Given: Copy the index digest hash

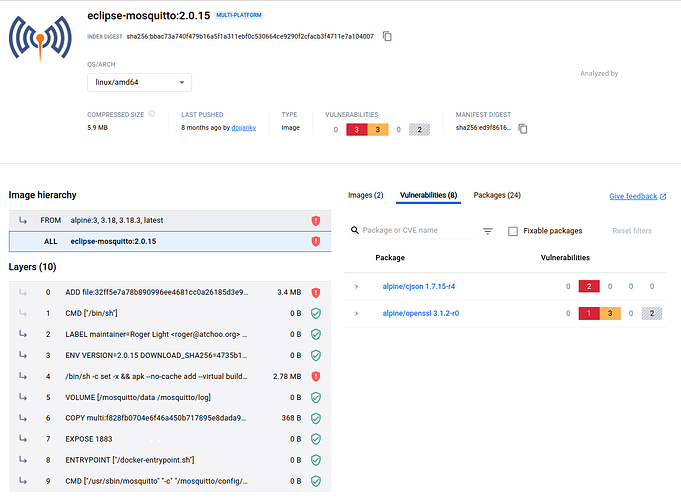Looking at the screenshot, I should pyautogui.click(x=387, y=36).
